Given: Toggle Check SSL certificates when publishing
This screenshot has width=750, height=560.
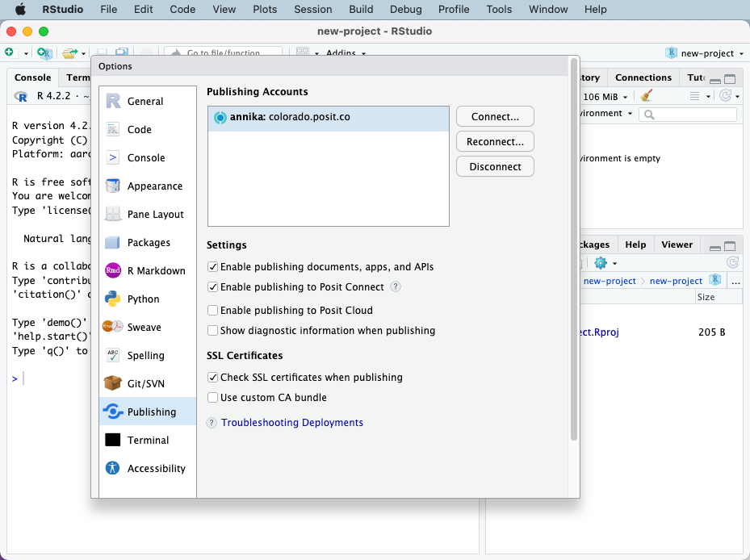Looking at the screenshot, I should point(213,378).
